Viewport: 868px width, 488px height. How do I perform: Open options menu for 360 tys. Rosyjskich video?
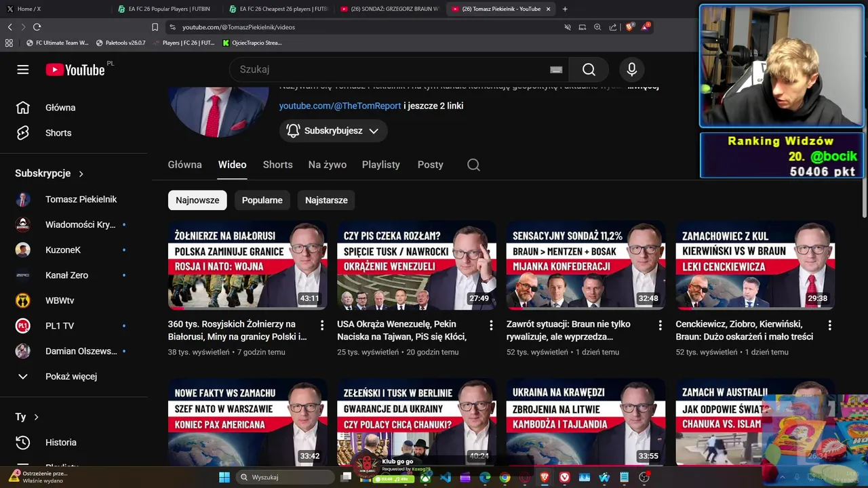[322, 325]
